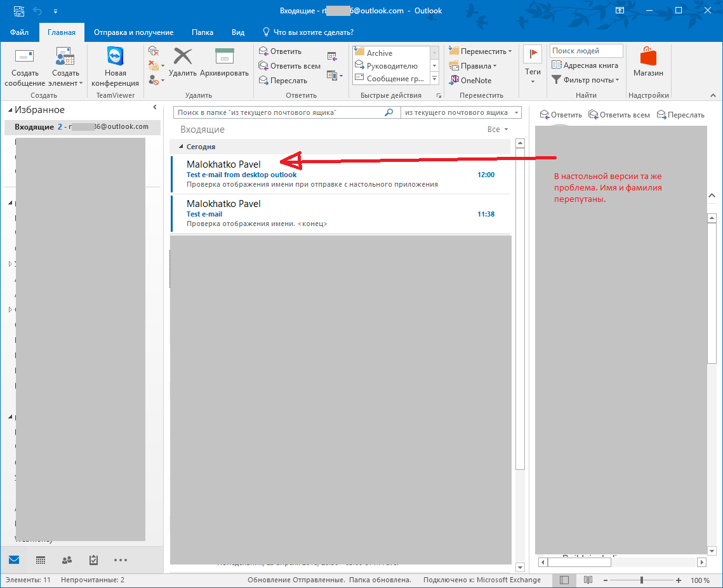Screen dimensions: 723x588
Task: Click Reply All in the ribbon
Action: (289, 66)
